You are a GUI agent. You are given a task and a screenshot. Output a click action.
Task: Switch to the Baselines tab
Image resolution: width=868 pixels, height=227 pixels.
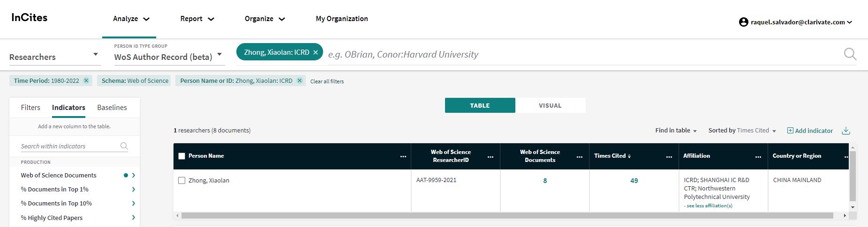click(x=112, y=108)
